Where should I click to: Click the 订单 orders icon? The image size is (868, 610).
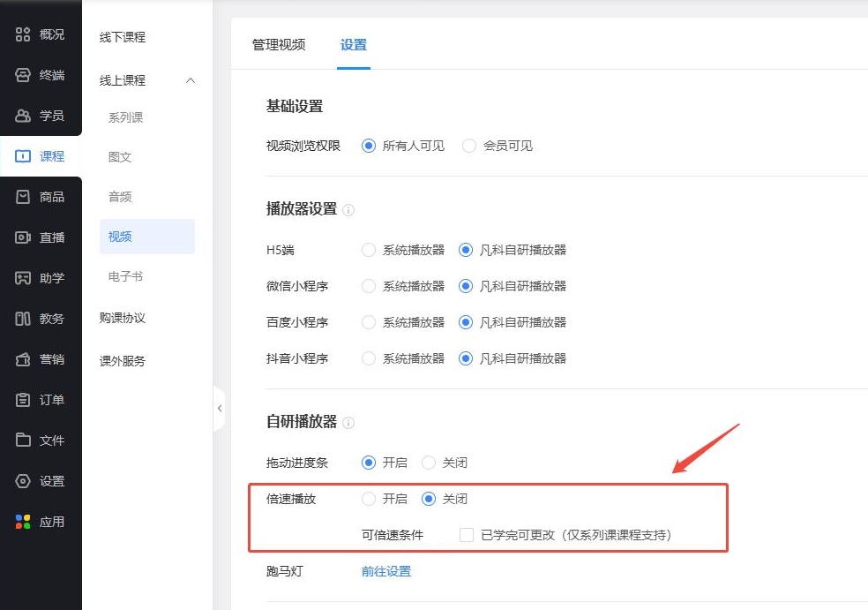coord(23,400)
